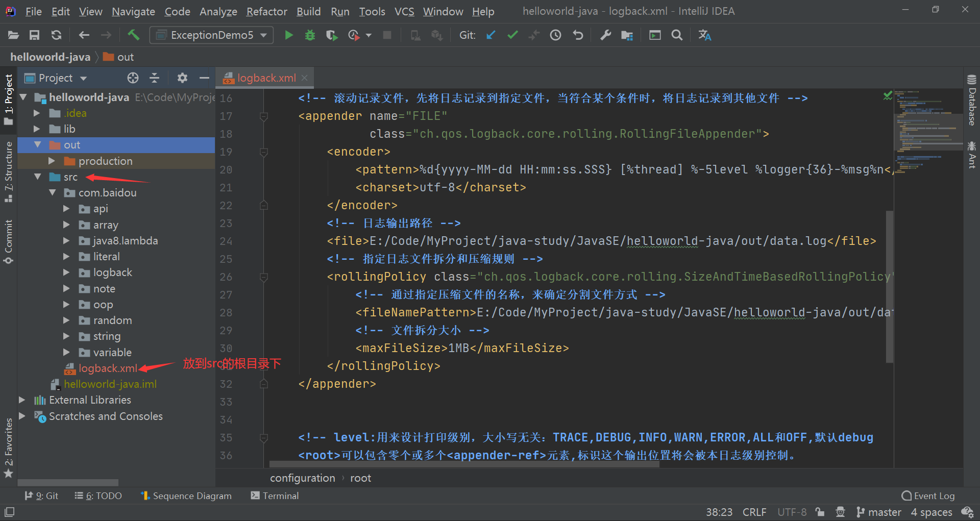Open the File menu
Viewport: 980px width, 521px height.
33,11
